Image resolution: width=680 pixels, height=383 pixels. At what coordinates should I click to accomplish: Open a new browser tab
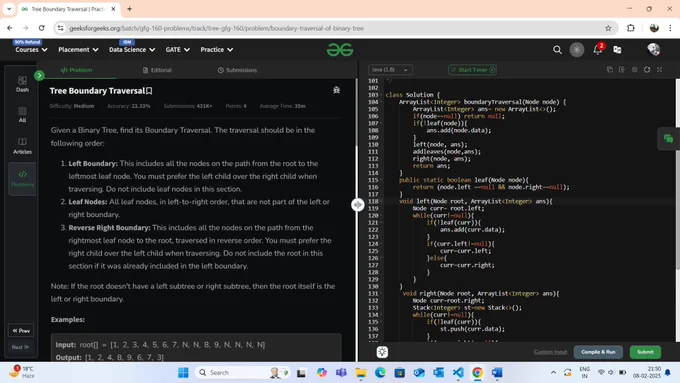(129, 9)
